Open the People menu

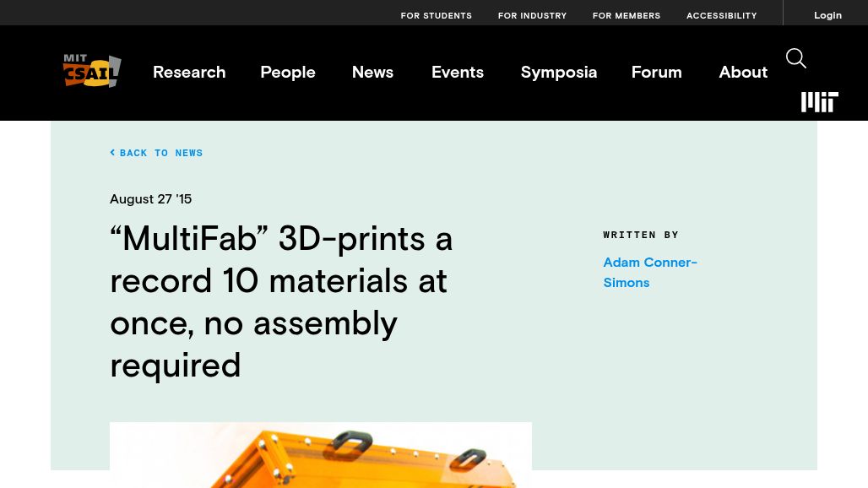pos(288,72)
